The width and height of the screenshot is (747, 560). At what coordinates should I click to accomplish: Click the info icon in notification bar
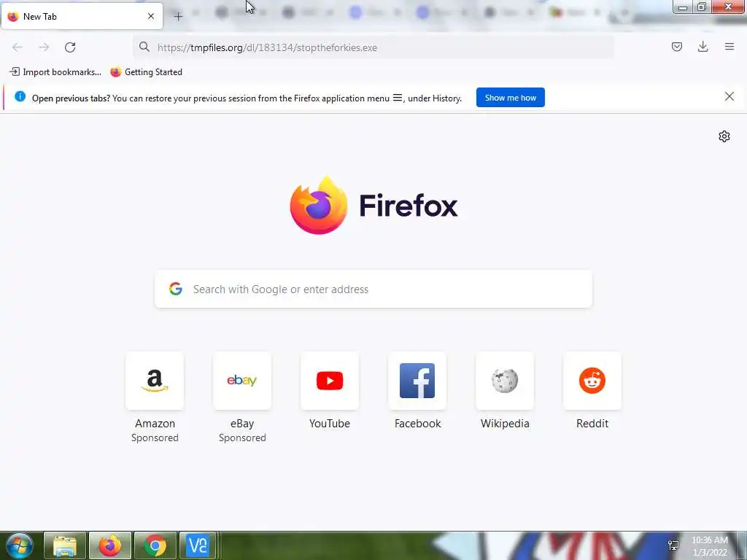[x=20, y=97]
